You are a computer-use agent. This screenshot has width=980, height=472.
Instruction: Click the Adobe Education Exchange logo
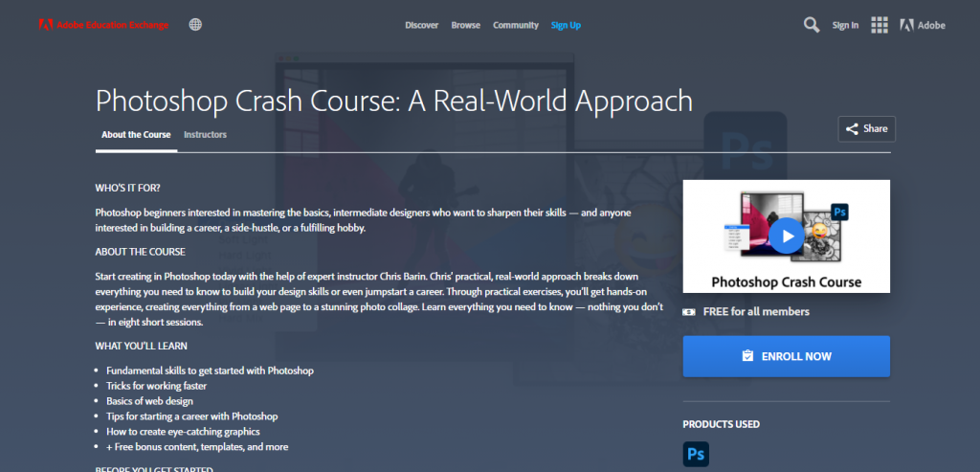click(x=103, y=25)
